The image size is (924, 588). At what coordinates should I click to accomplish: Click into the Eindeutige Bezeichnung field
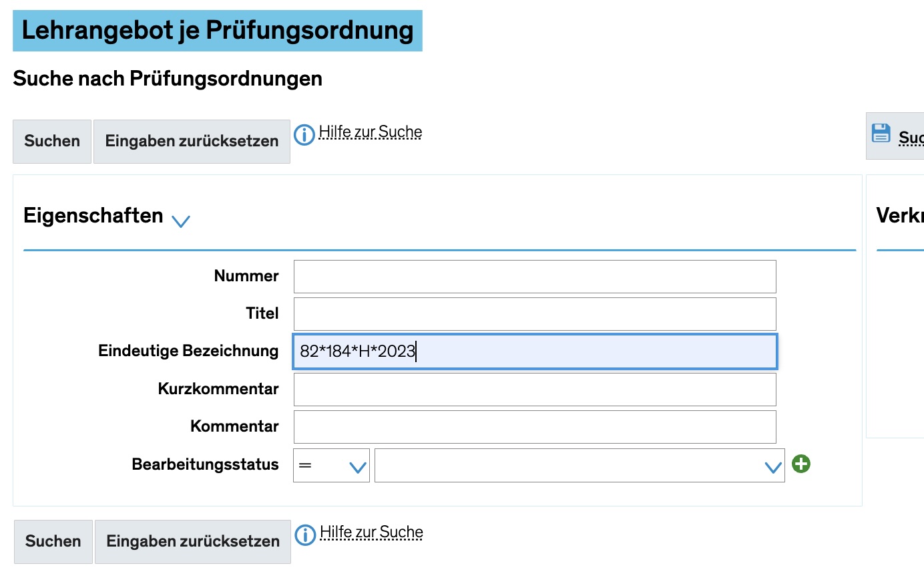[x=535, y=351]
